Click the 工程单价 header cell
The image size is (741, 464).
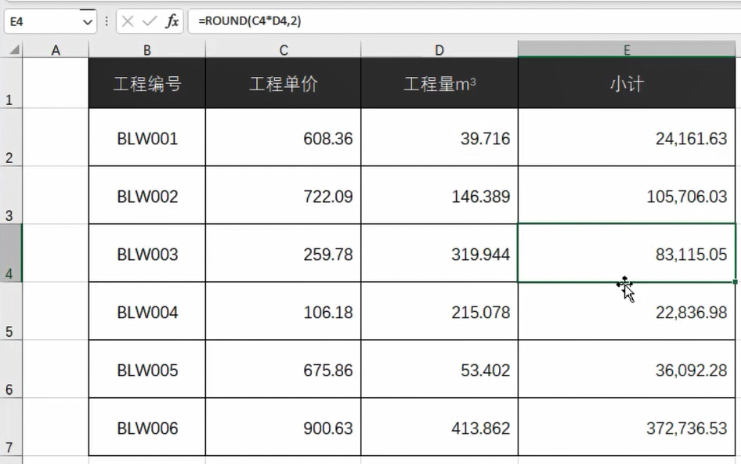tap(283, 83)
